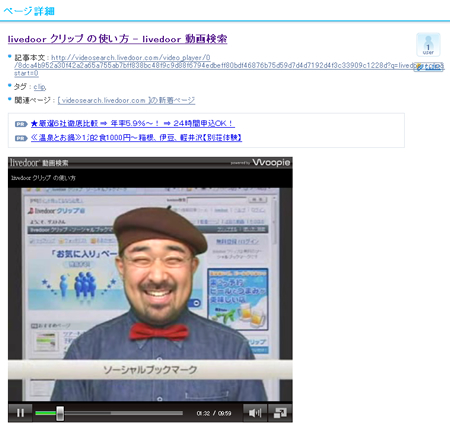
Task: Seek by clicking the unplayed progress bar
Action: point(123,413)
